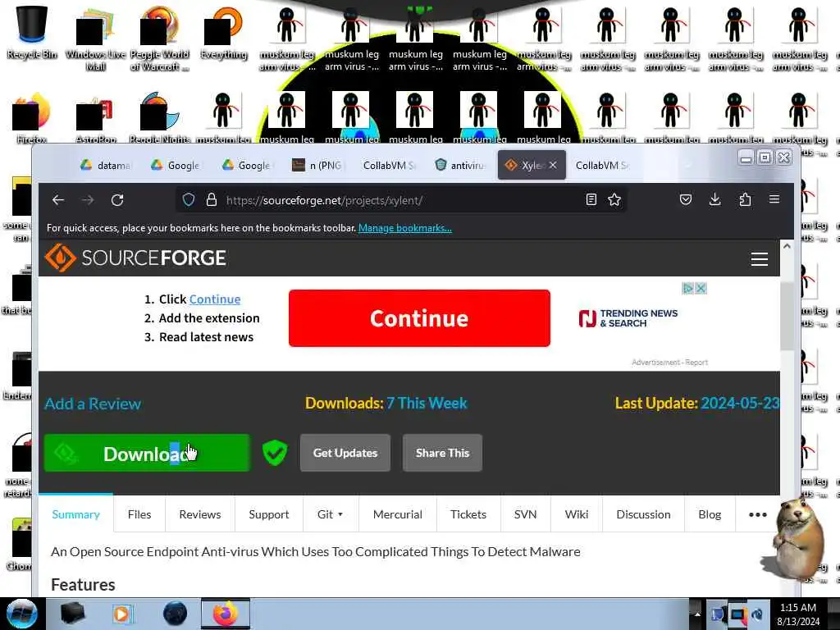Click Firefox taskbar button
This screenshot has height=630, width=840.
pyautogui.click(x=226, y=614)
